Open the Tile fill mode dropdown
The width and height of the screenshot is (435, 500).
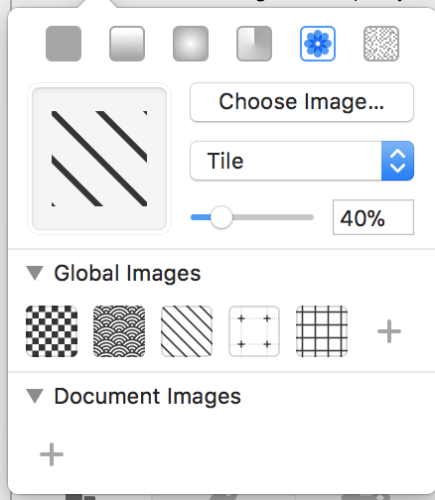pos(302,161)
